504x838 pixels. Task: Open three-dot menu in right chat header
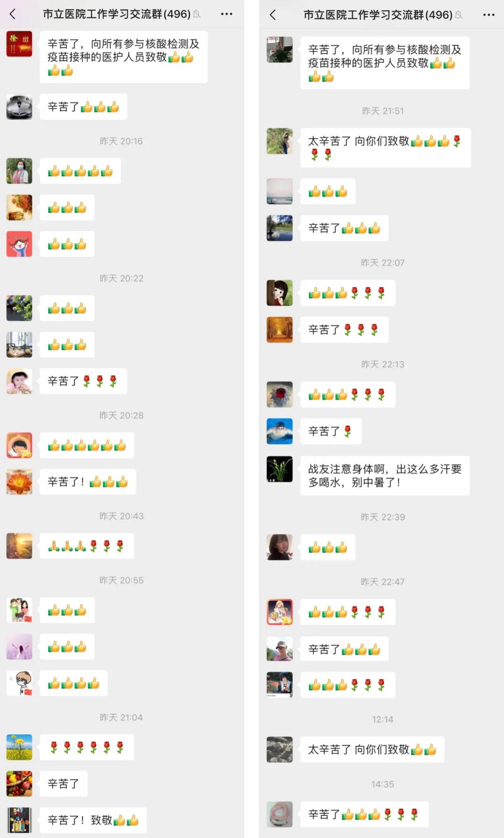(x=489, y=15)
